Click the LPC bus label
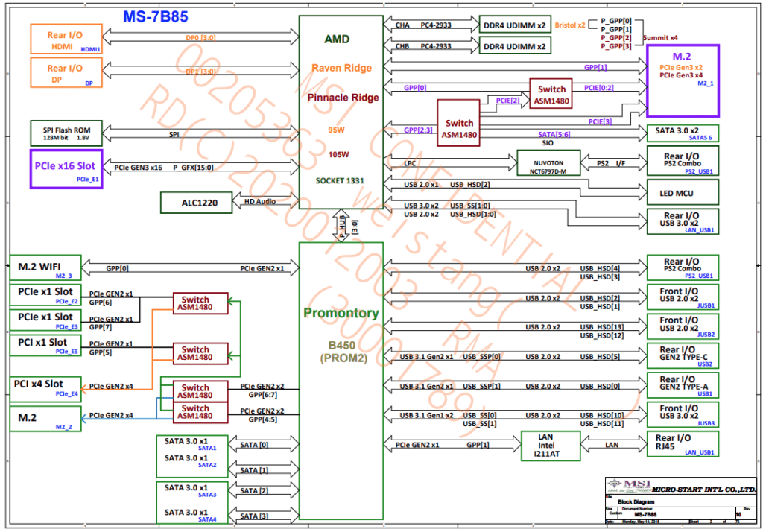The image size is (763, 532). [410, 163]
